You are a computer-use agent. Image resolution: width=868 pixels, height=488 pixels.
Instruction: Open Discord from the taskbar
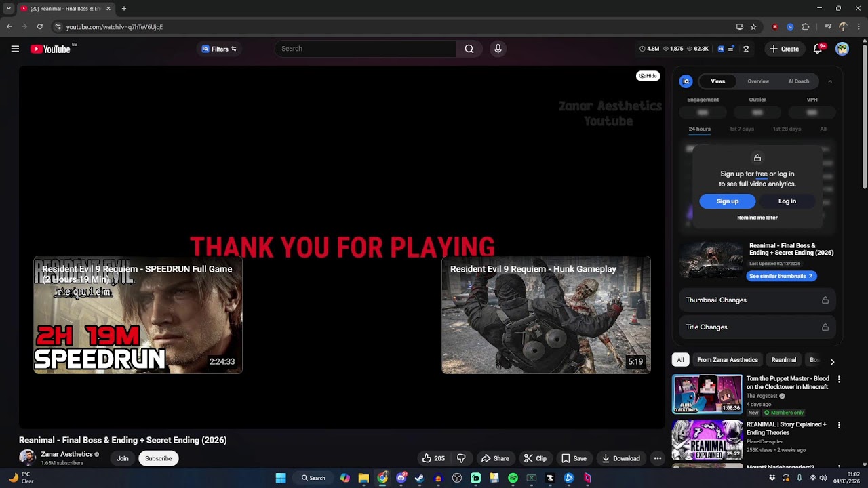(401, 478)
